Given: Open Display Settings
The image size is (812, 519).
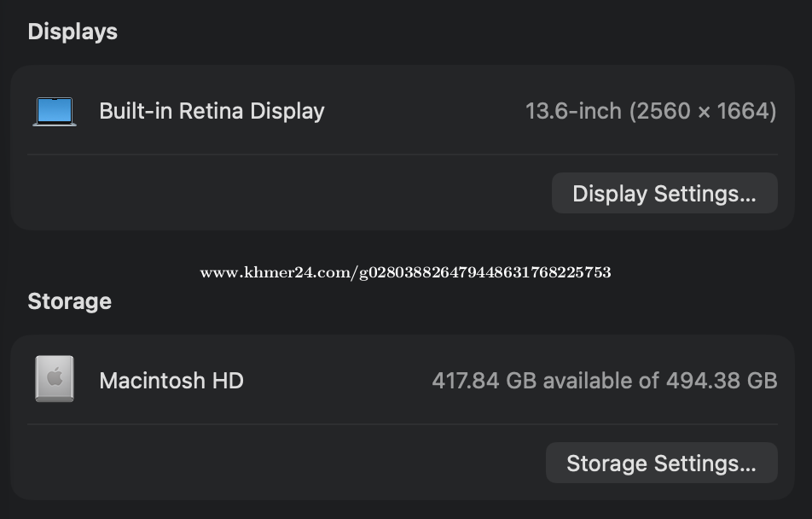Looking at the screenshot, I should tap(664, 193).
